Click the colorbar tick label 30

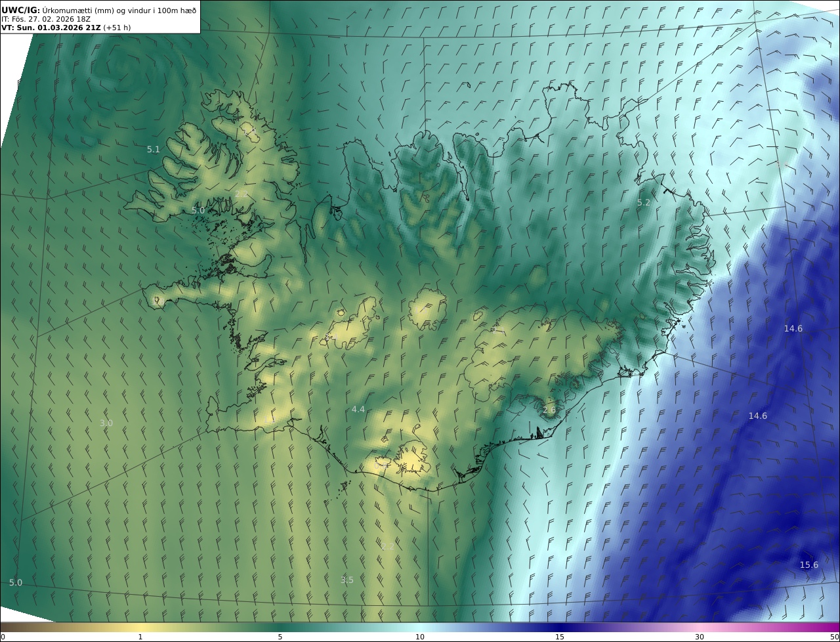click(x=700, y=637)
